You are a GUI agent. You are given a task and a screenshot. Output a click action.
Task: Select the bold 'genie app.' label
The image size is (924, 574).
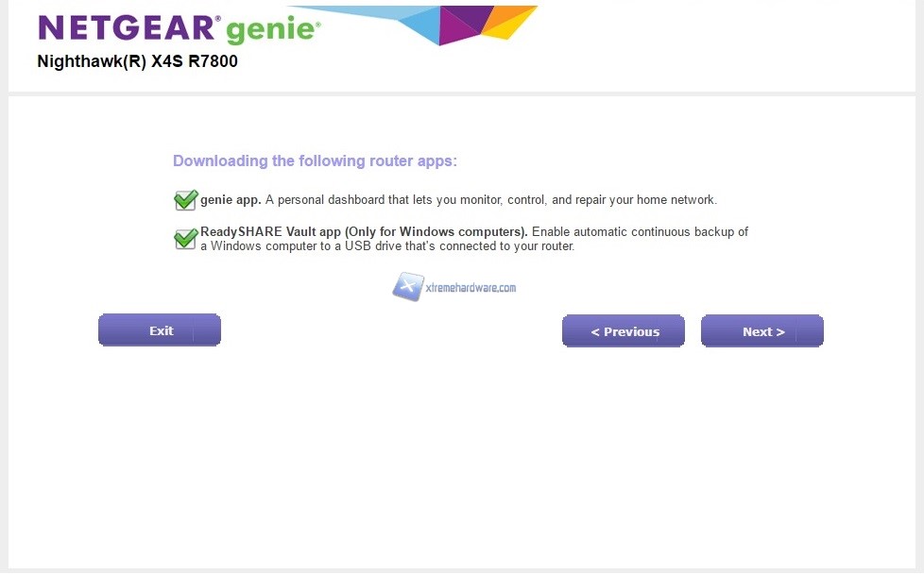click(231, 200)
